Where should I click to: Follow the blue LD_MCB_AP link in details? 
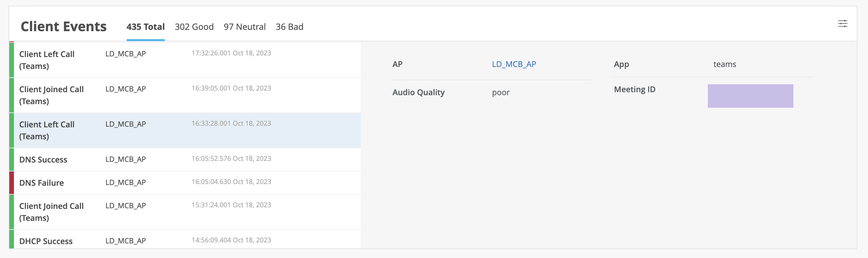coord(514,64)
